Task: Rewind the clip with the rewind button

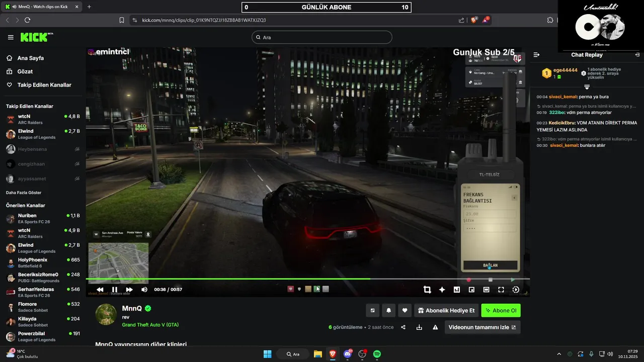Action: [100, 290]
